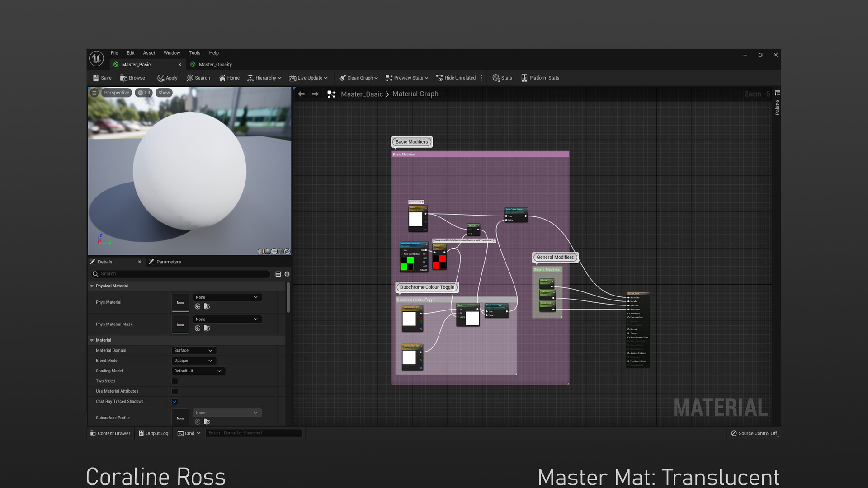Enable the Two Sided checkbox
Viewport: 868px width, 488px height.
click(175, 381)
